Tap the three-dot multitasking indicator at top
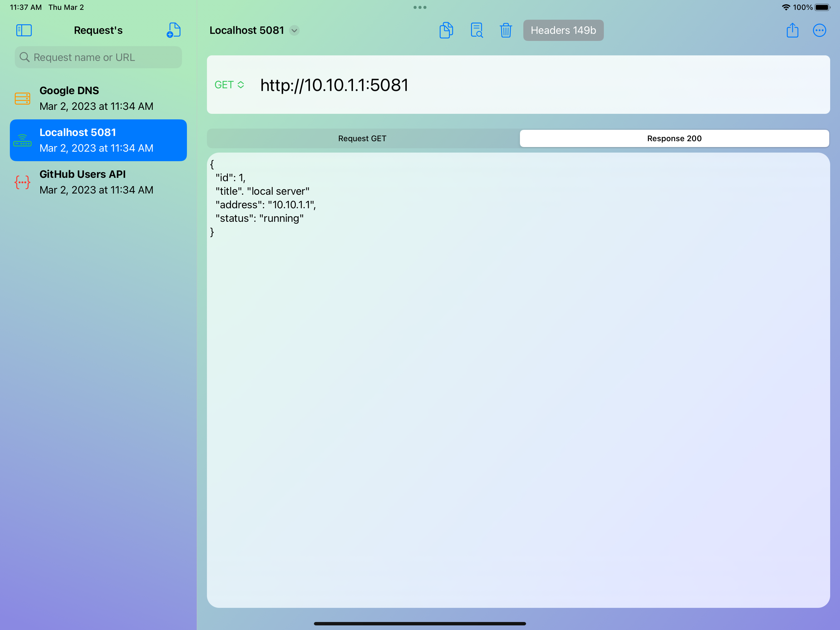The width and height of the screenshot is (840, 630). (420, 7)
